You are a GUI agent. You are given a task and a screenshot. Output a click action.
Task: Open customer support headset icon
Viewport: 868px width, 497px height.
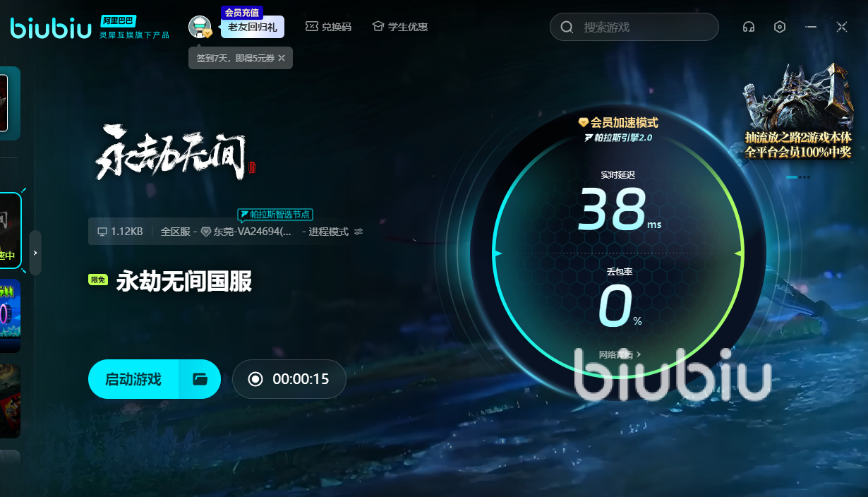click(x=749, y=27)
